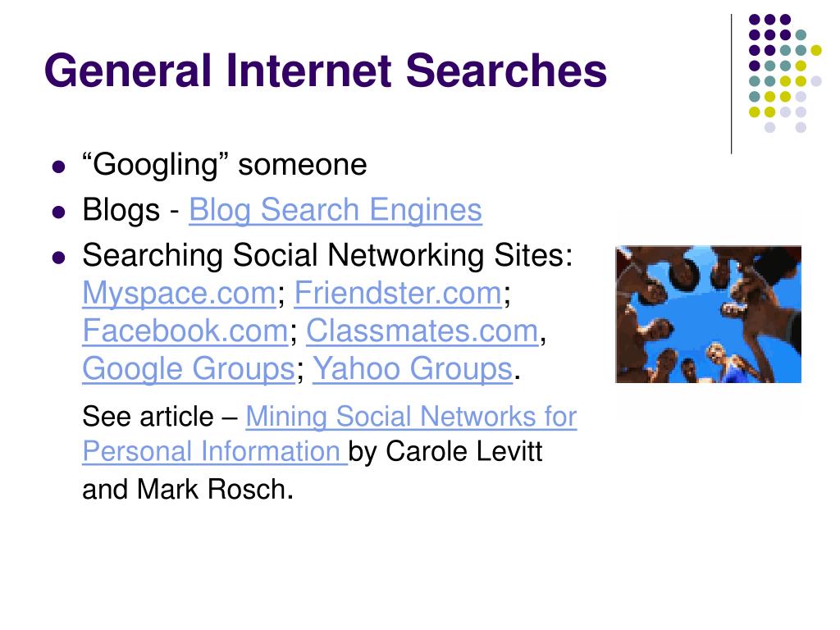This screenshot has width=840, height=630.
Task: Open the Yahoo Groups link
Action: click(413, 368)
